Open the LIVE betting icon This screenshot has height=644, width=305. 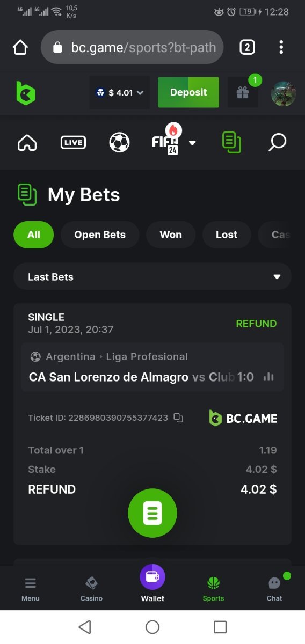73,142
